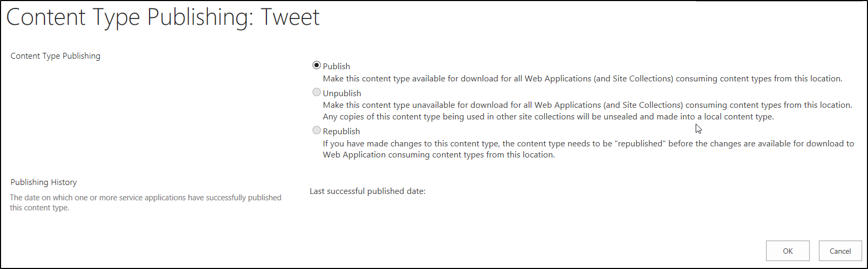Select the Publish radio button
868x269 pixels.
click(x=317, y=66)
